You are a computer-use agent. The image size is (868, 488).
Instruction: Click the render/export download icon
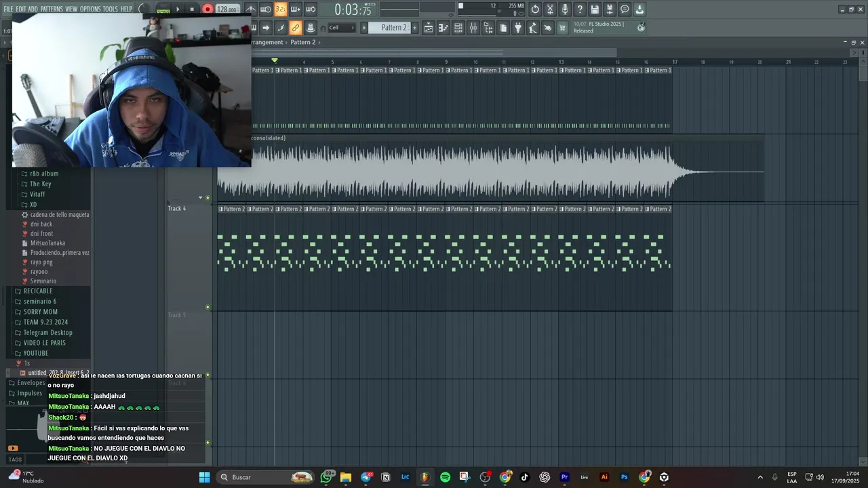click(x=639, y=9)
